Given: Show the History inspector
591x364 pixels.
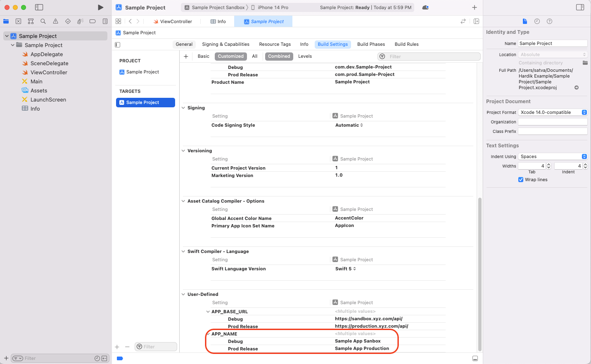Looking at the screenshot, I should click(x=537, y=21).
